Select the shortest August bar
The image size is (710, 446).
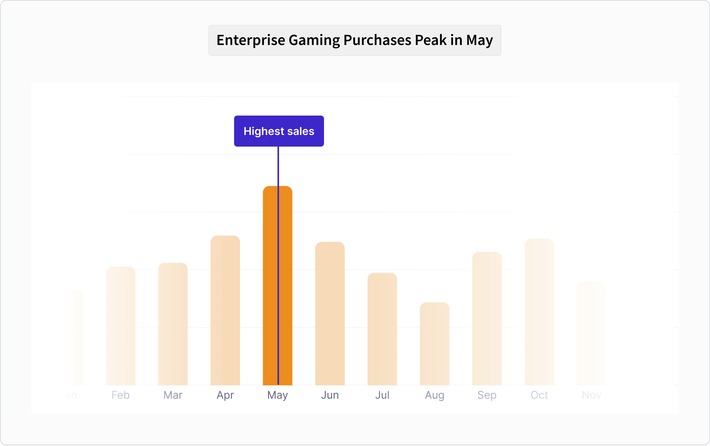[434, 343]
